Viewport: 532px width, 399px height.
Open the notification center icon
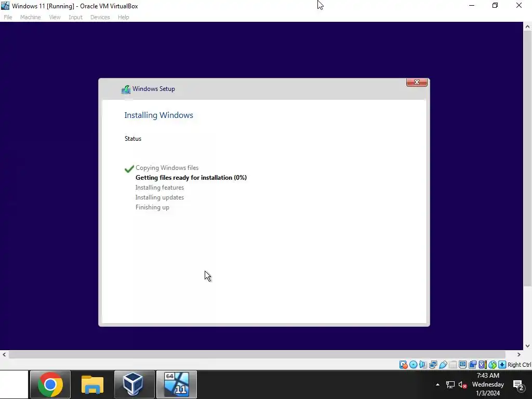click(x=519, y=385)
